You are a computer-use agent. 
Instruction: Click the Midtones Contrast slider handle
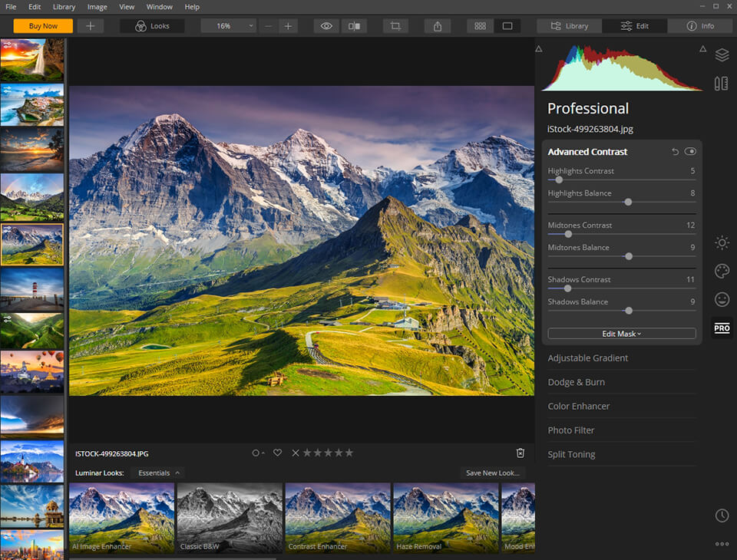coord(568,234)
